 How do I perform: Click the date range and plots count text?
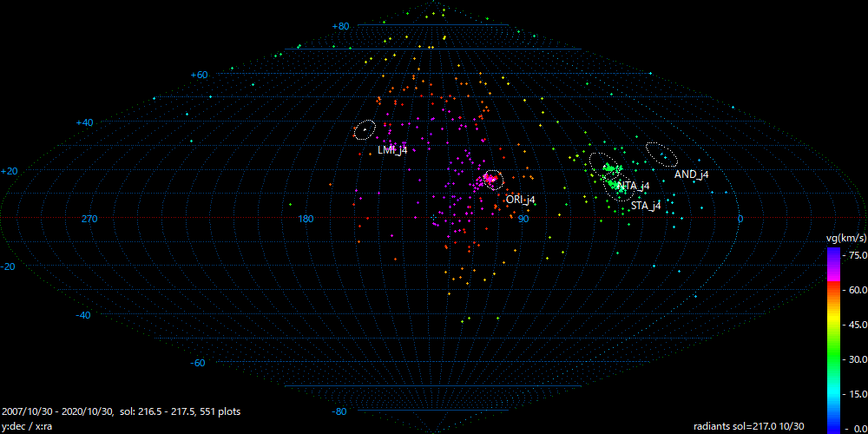122,411
